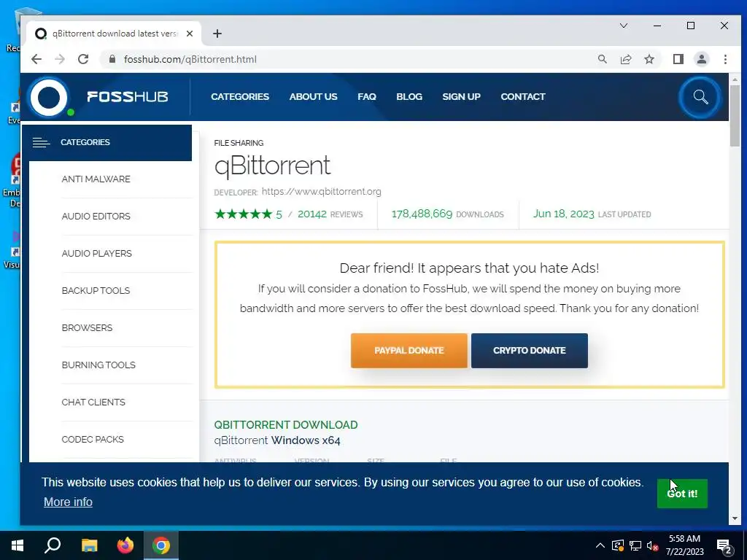747x560 pixels.
Task: Select ANTI MALWARE category
Action: tap(96, 179)
